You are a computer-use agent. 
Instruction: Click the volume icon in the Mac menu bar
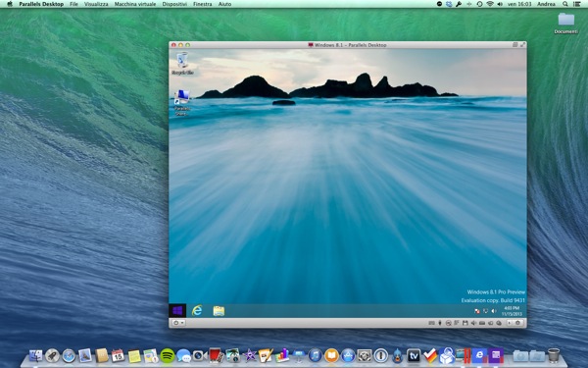pos(500,4)
